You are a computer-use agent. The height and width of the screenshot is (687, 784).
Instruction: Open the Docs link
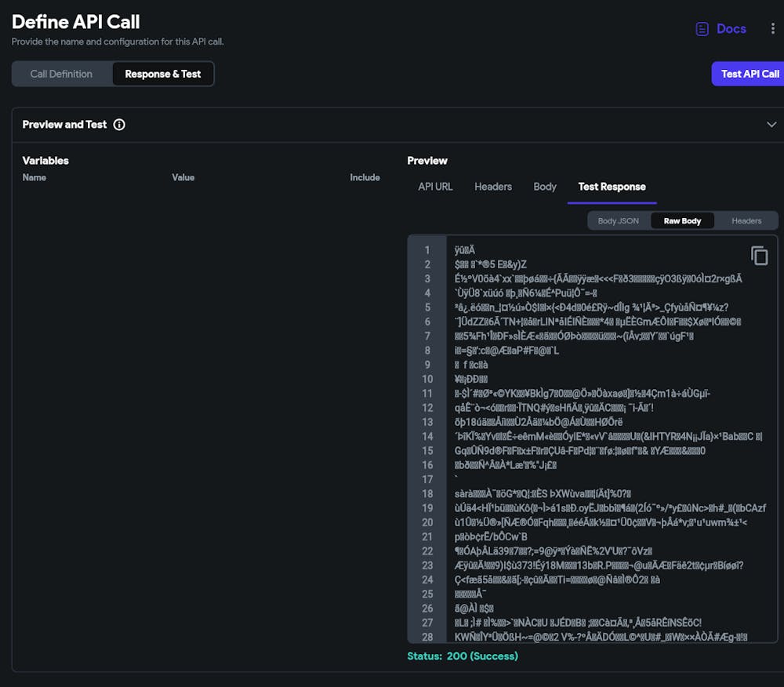coord(731,29)
